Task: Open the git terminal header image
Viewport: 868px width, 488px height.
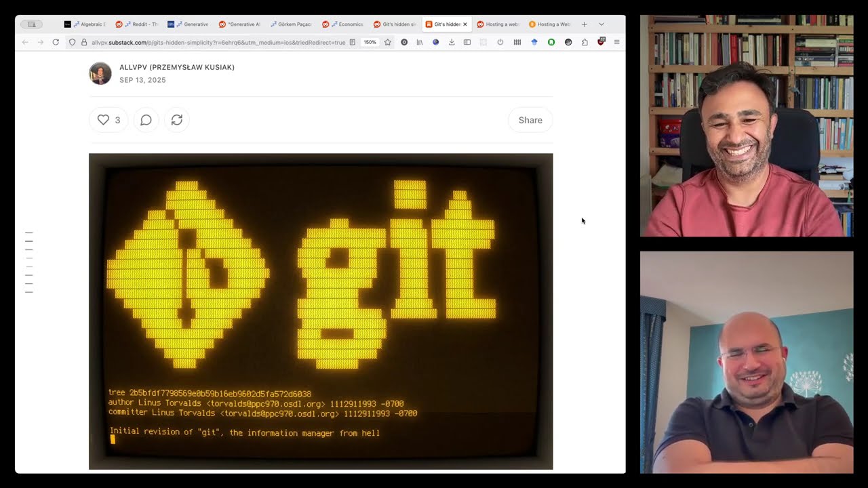Action: 321,311
